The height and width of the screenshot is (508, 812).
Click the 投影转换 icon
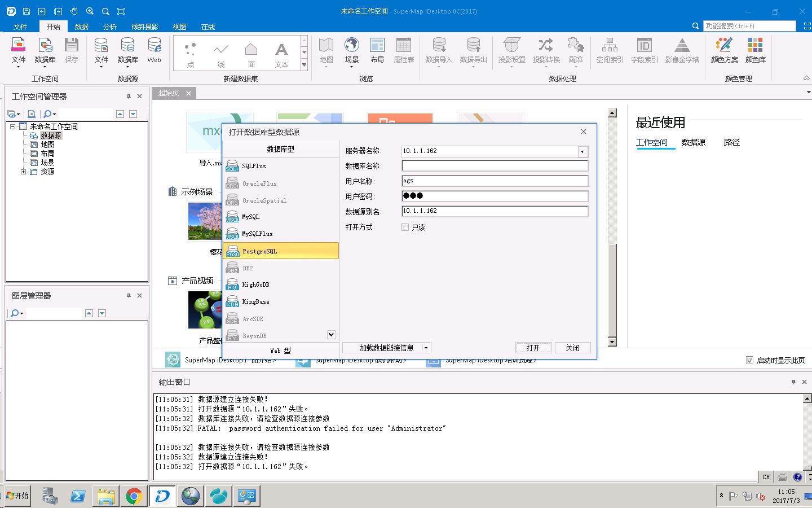point(546,51)
